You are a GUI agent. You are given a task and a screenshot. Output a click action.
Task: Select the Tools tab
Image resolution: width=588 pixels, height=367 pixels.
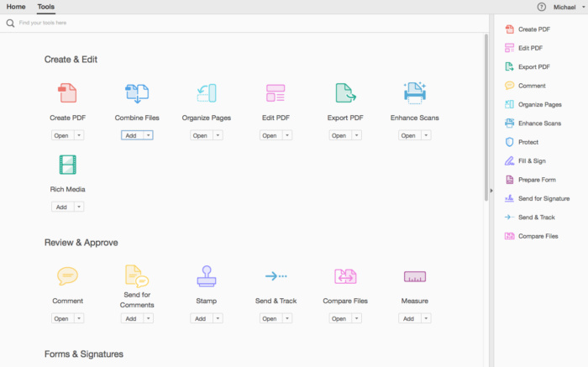(x=46, y=7)
